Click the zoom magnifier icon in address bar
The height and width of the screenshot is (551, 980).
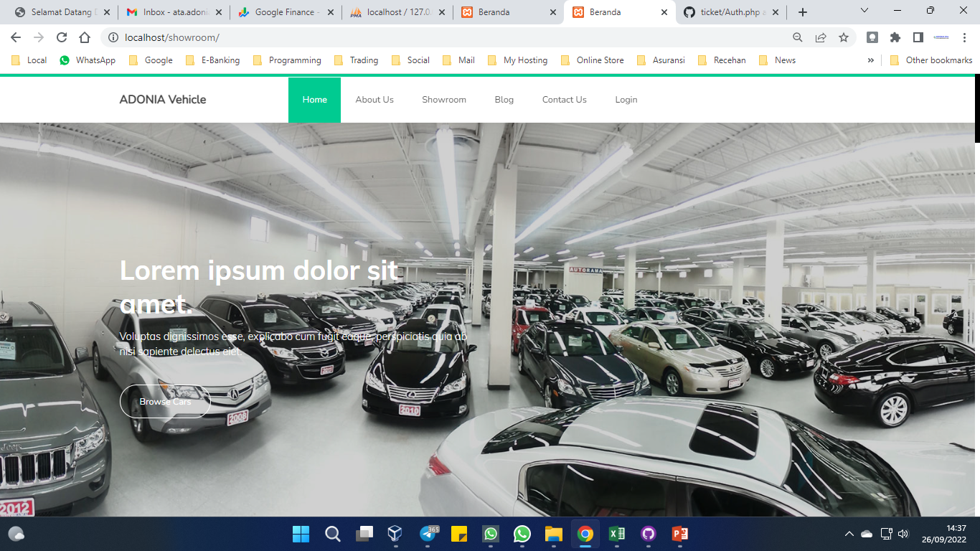point(798,37)
